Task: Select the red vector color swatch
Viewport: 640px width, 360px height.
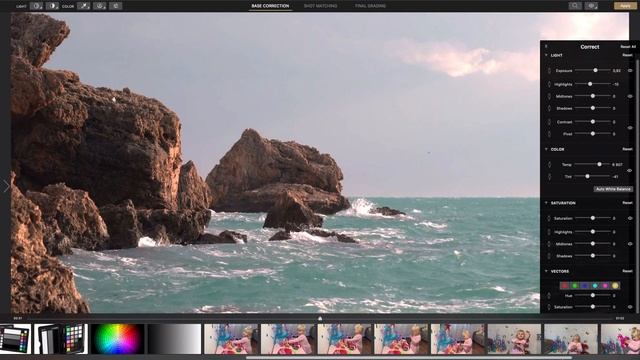Action: coord(565,286)
